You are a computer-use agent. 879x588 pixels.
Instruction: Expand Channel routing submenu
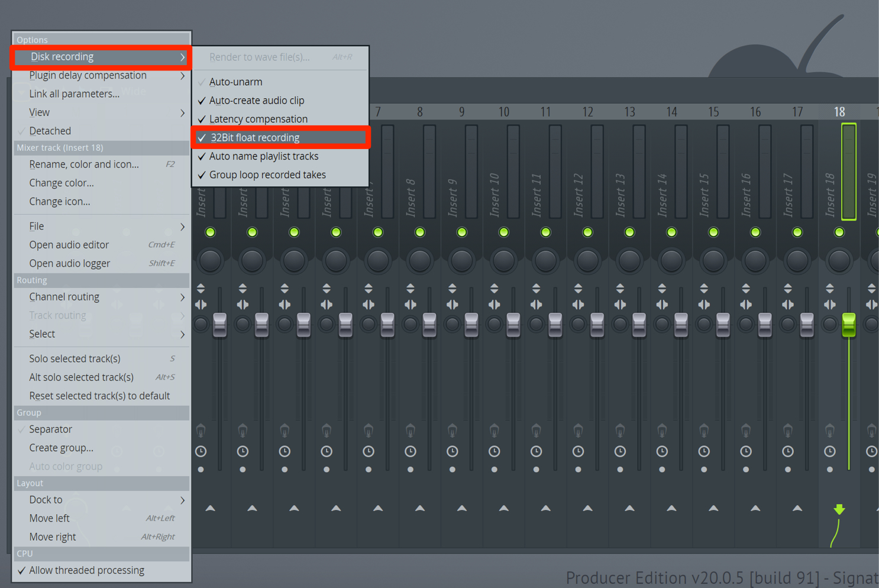pos(101,297)
